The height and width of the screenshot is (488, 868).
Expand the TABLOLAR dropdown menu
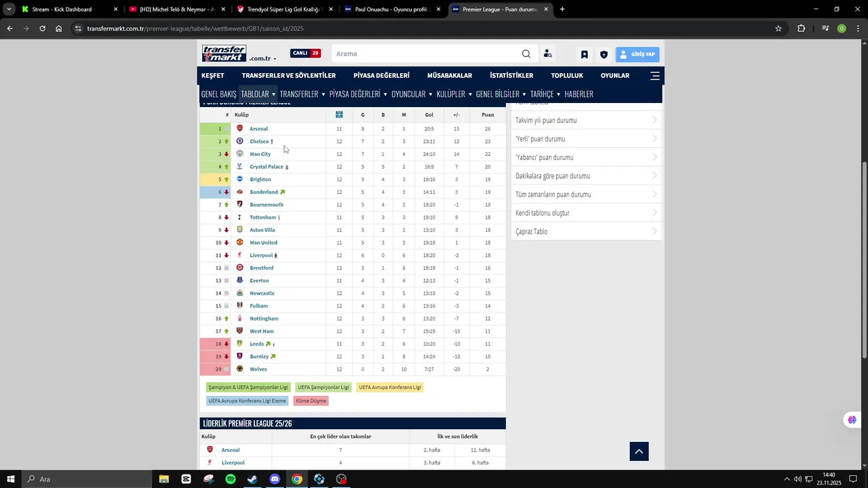(258, 94)
